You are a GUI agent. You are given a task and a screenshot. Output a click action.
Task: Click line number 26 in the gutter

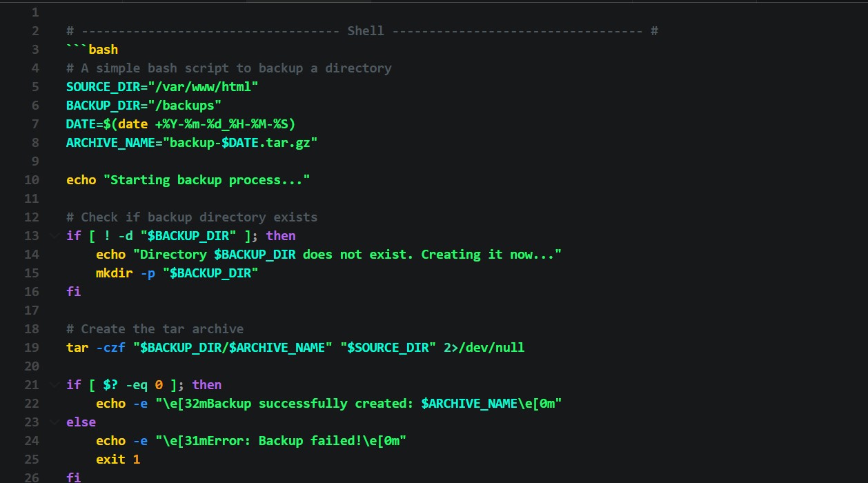(32, 477)
